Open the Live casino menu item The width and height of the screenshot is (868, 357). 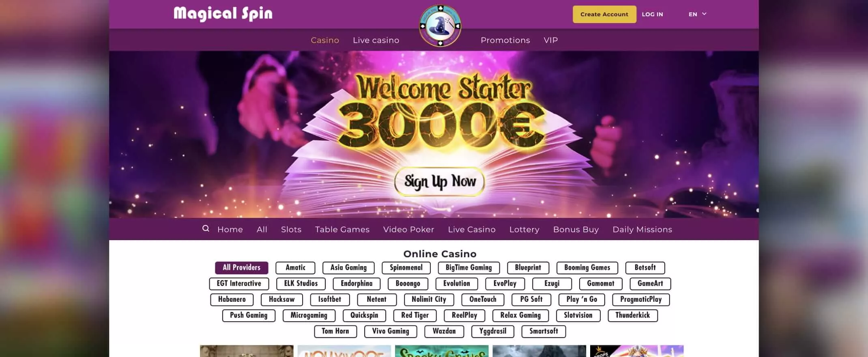coord(376,40)
